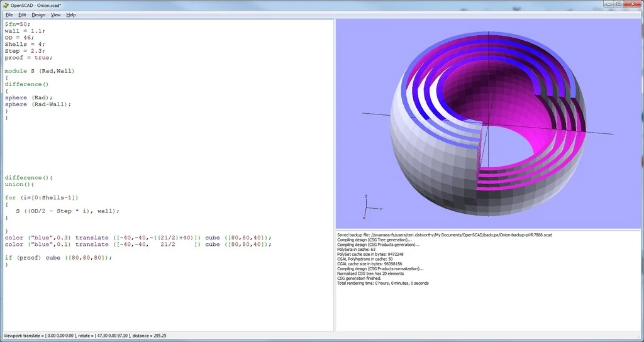Click the OpenSCAD icon in the title bar

pos(6,5)
